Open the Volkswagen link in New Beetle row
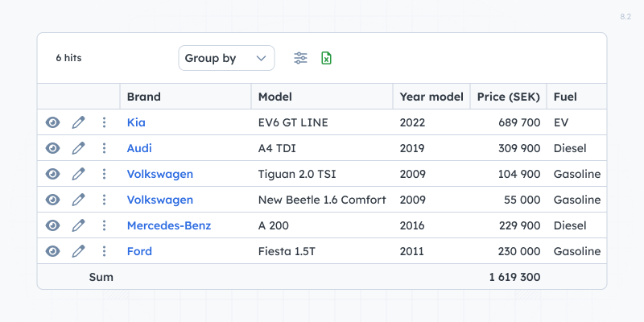 coord(159,200)
